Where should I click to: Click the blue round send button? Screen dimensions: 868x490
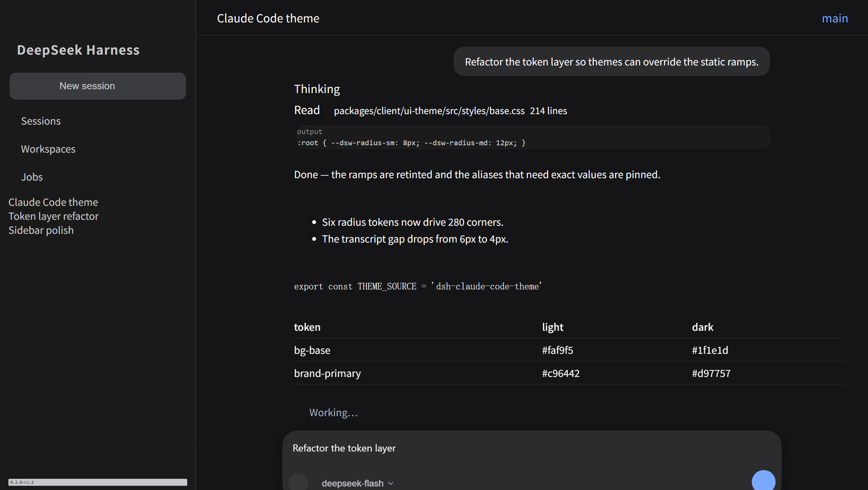[763, 481]
